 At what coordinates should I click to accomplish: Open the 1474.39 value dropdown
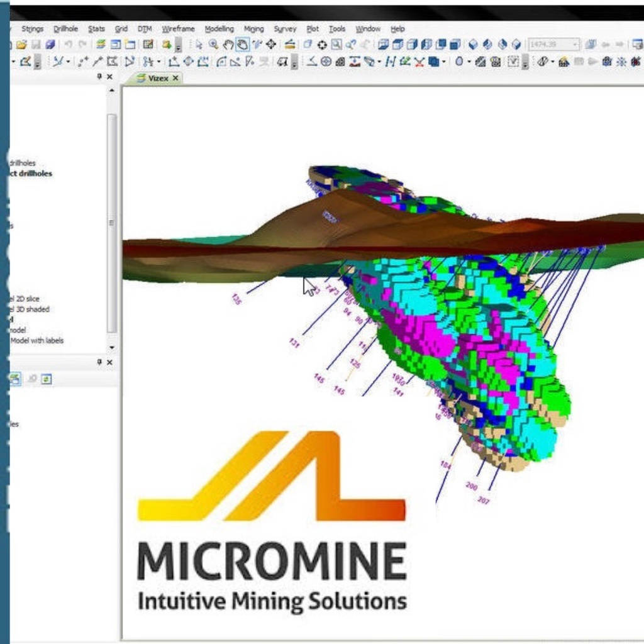click(x=575, y=45)
